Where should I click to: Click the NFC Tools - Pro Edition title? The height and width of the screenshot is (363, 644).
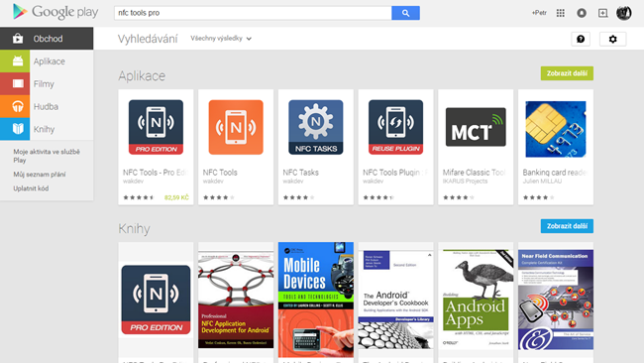[156, 173]
